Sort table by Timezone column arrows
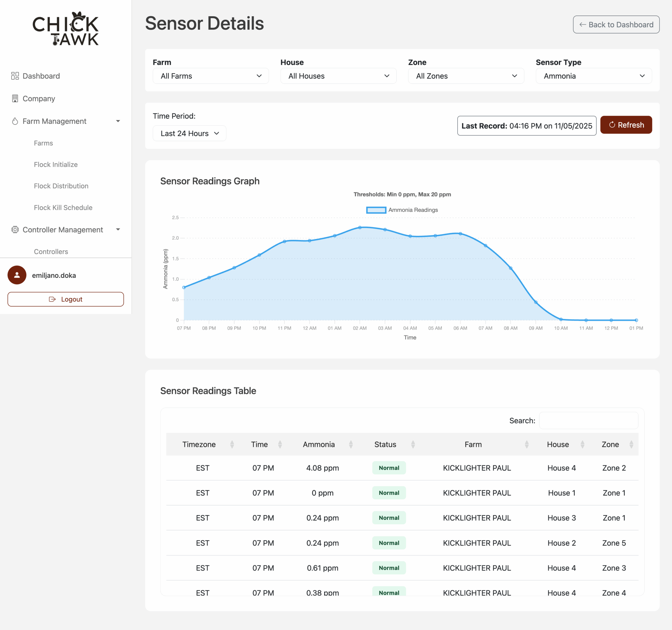672x630 pixels. pyautogui.click(x=232, y=444)
